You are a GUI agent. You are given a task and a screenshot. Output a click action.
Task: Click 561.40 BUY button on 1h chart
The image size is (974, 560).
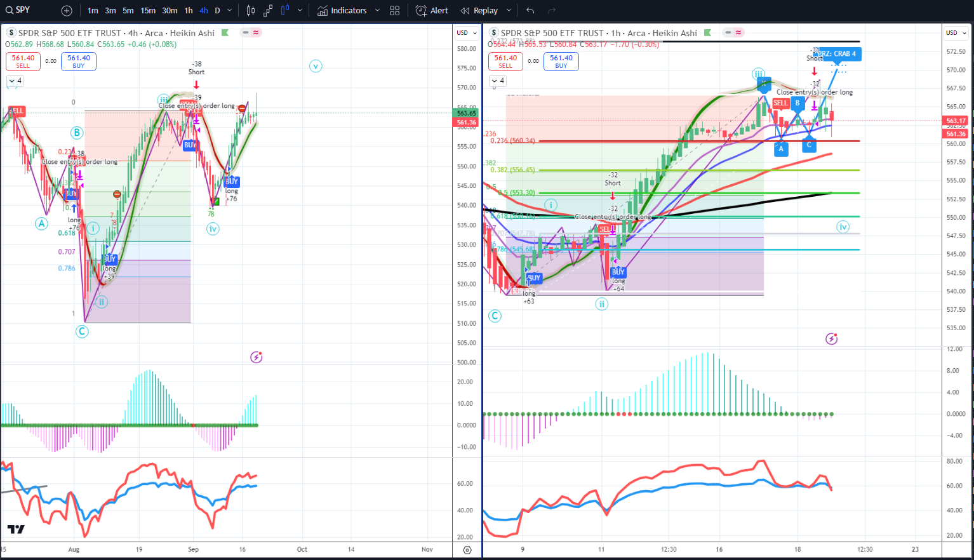click(561, 62)
